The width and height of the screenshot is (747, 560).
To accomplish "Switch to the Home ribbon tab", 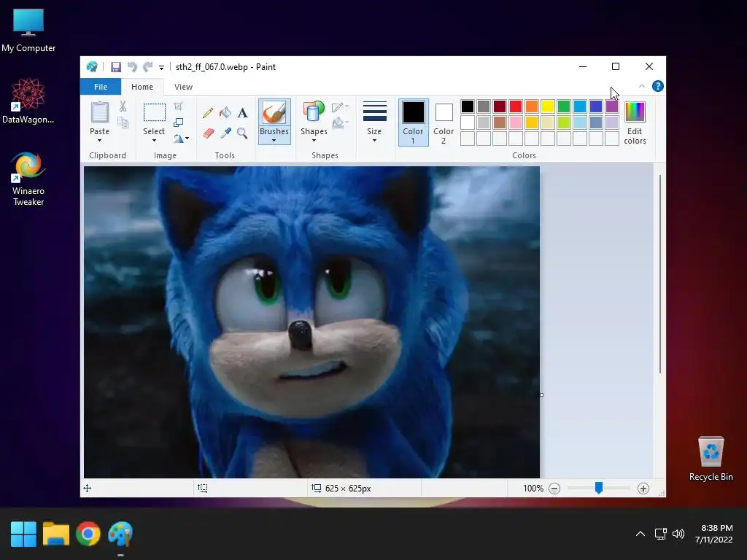I will click(x=142, y=87).
